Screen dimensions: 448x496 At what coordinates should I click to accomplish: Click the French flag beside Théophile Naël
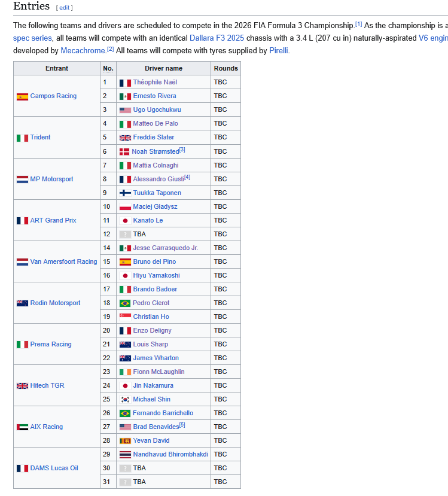coord(125,83)
